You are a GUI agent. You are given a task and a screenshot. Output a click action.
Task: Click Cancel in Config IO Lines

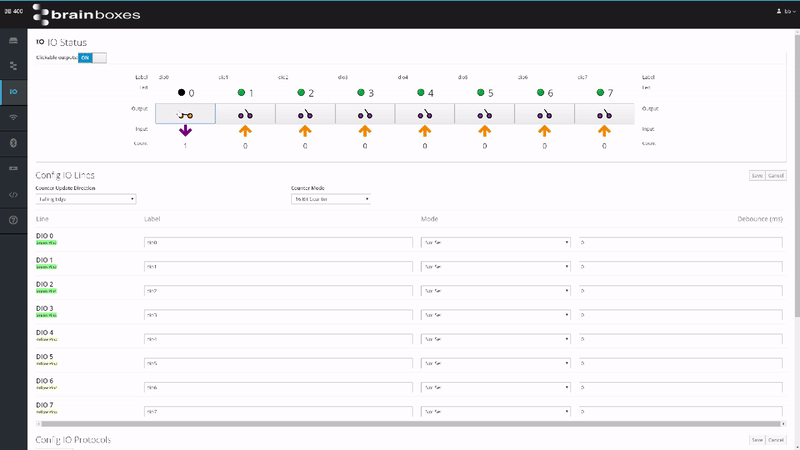(776, 175)
